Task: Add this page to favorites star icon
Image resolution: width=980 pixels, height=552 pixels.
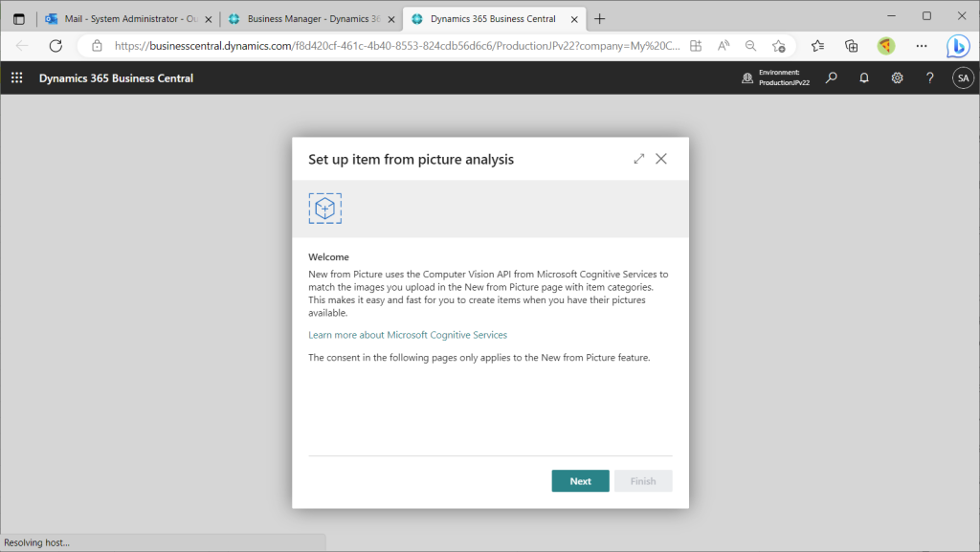Action: tap(778, 46)
